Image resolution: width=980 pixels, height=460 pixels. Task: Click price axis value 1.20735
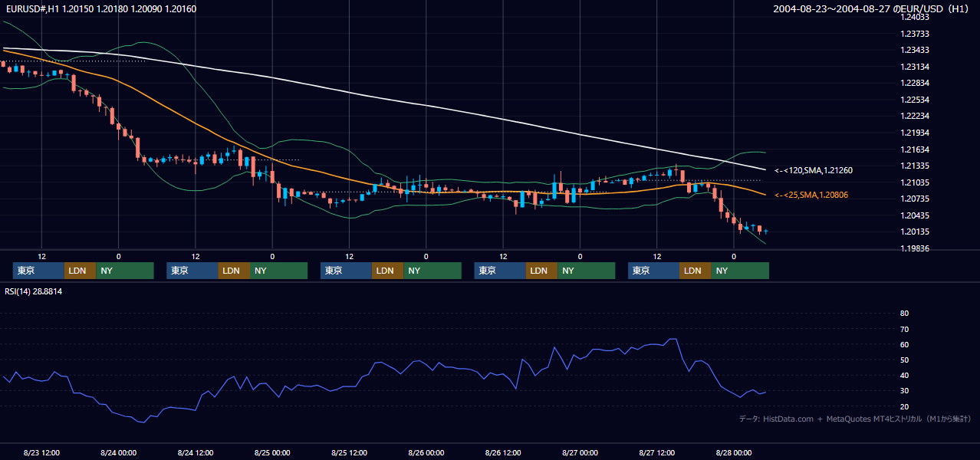pyautogui.click(x=914, y=199)
